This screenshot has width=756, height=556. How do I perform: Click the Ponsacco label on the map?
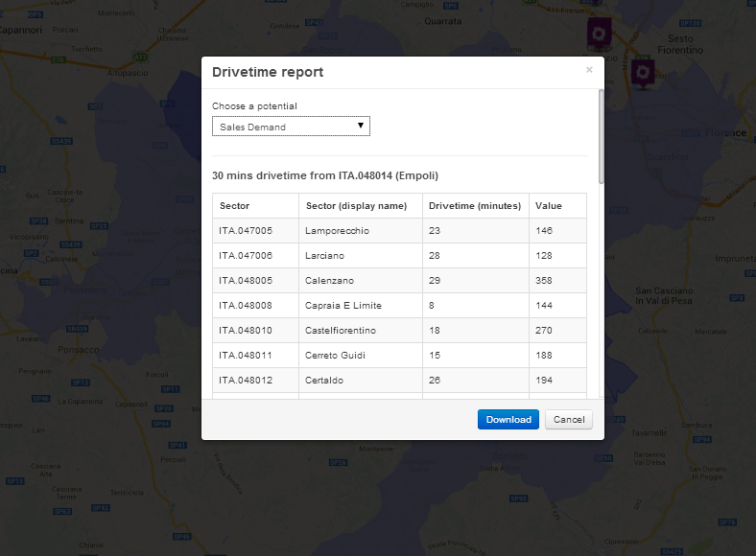pyautogui.click(x=79, y=350)
